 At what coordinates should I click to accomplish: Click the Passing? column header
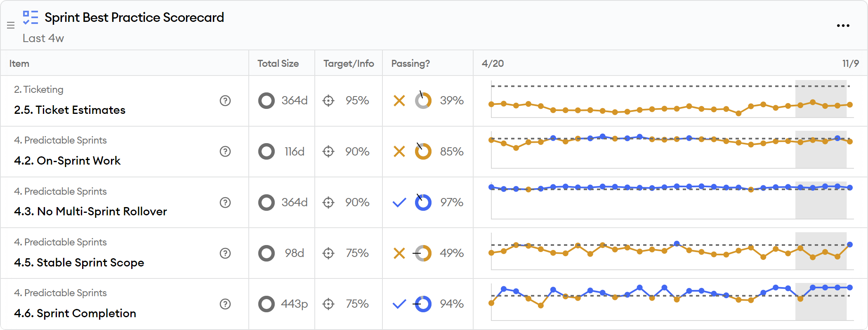pos(410,64)
